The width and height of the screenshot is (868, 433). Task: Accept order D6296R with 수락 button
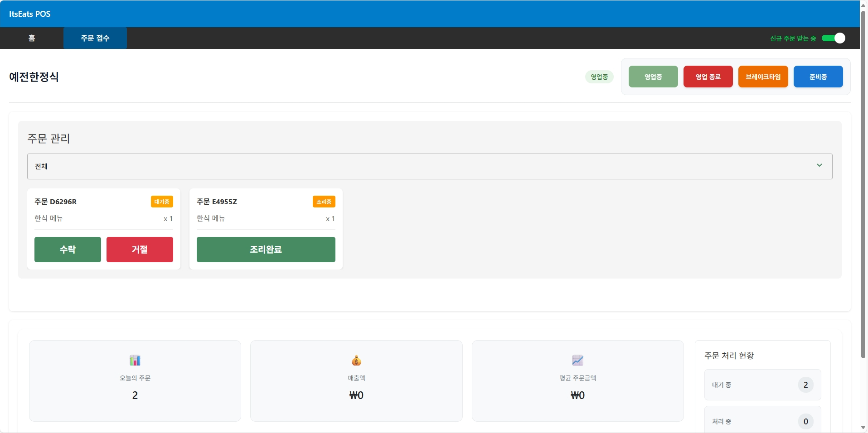point(68,250)
